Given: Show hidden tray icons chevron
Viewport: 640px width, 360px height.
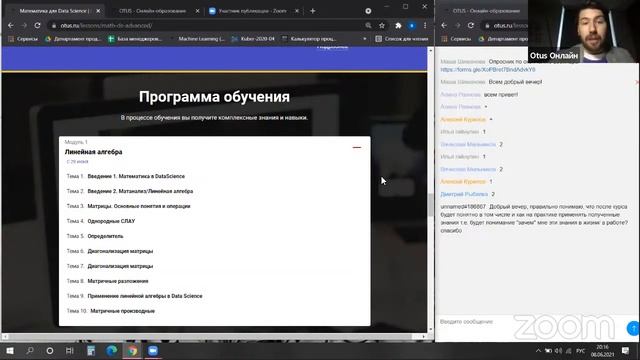Looking at the screenshot, I should (538, 351).
